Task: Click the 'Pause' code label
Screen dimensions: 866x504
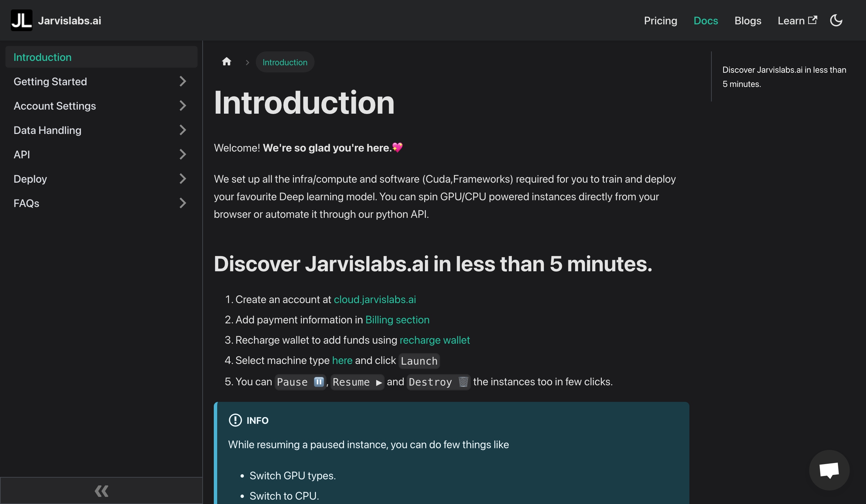Action: coord(300,382)
